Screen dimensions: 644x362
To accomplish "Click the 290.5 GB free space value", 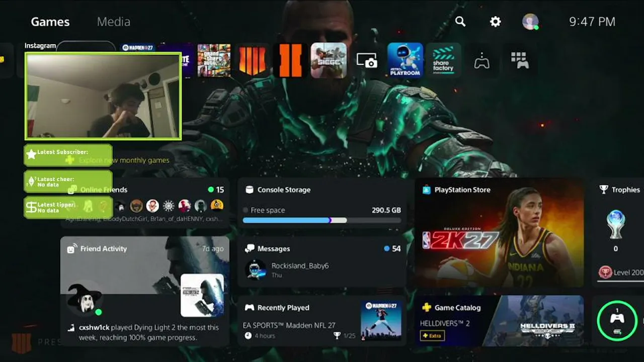I will (x=386, y=210).
